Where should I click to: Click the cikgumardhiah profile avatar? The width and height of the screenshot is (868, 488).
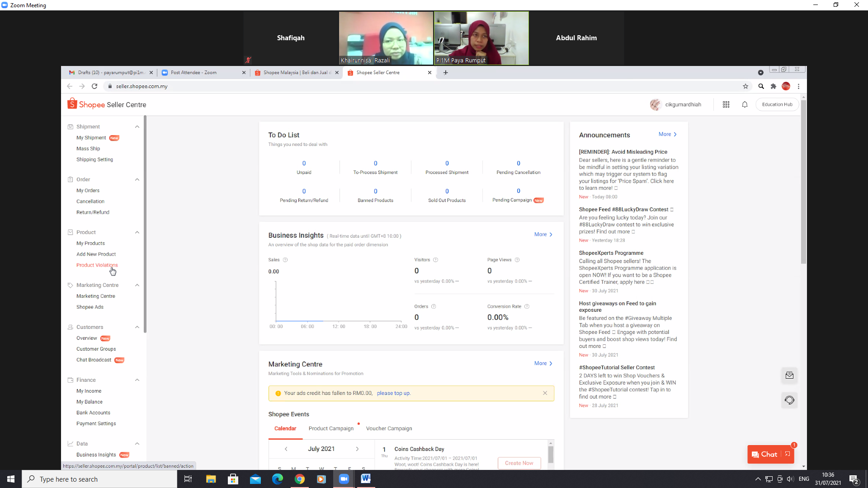[656, 104]
